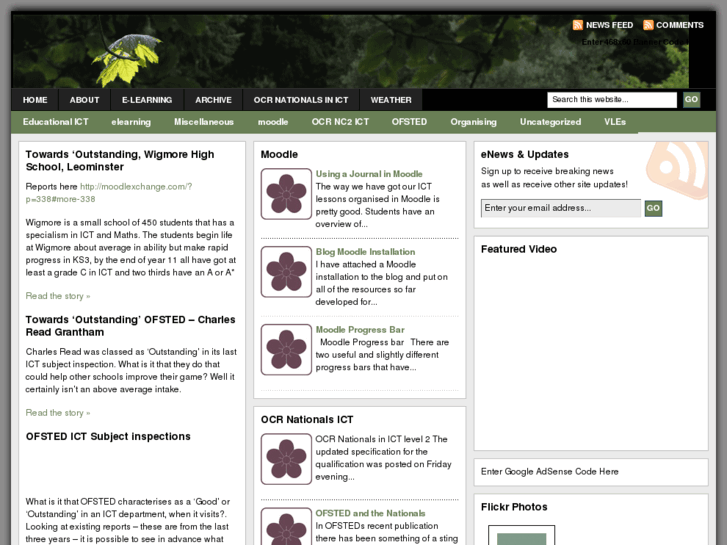Open the VLEs category

coord(615,122)
